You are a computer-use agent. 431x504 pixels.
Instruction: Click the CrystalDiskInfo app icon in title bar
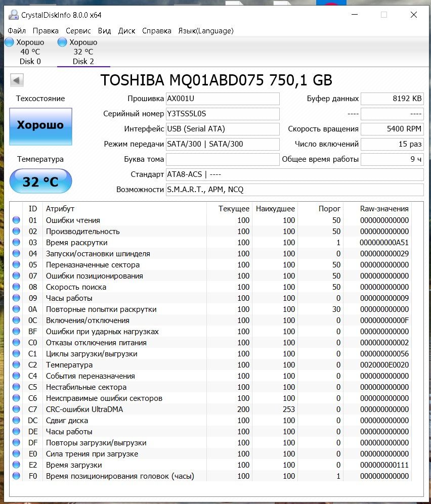pyautogui.click(x=14, y=15)
